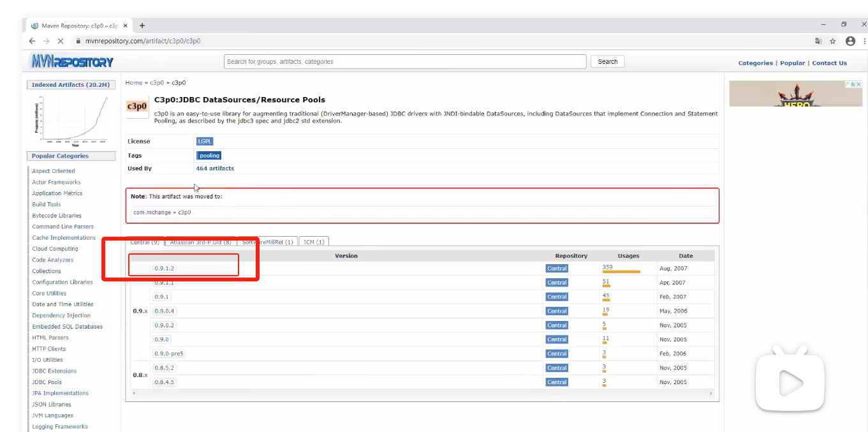Bookmark this page with the star icon
The width and height of the screenshot is (868, 432).
[833, 41]
